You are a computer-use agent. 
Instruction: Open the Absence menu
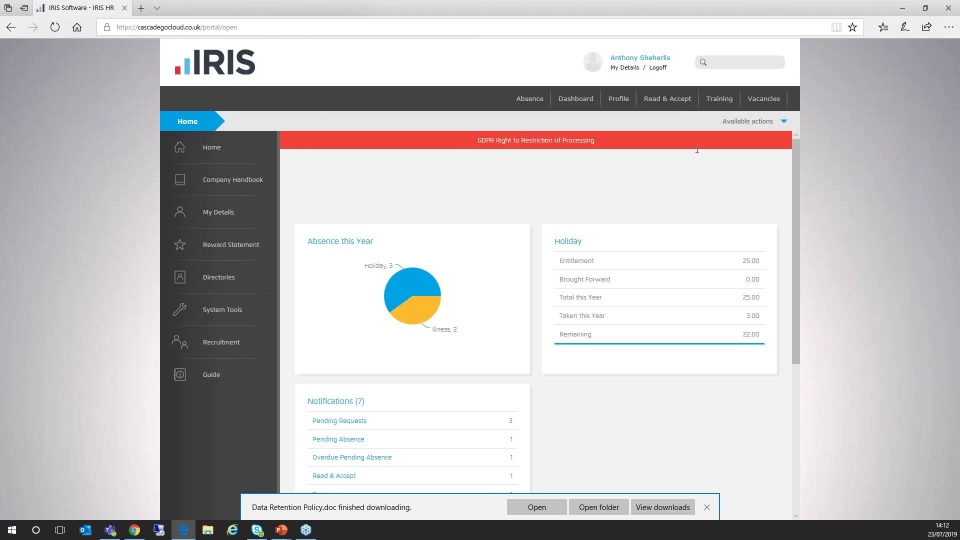pos(529,99)
